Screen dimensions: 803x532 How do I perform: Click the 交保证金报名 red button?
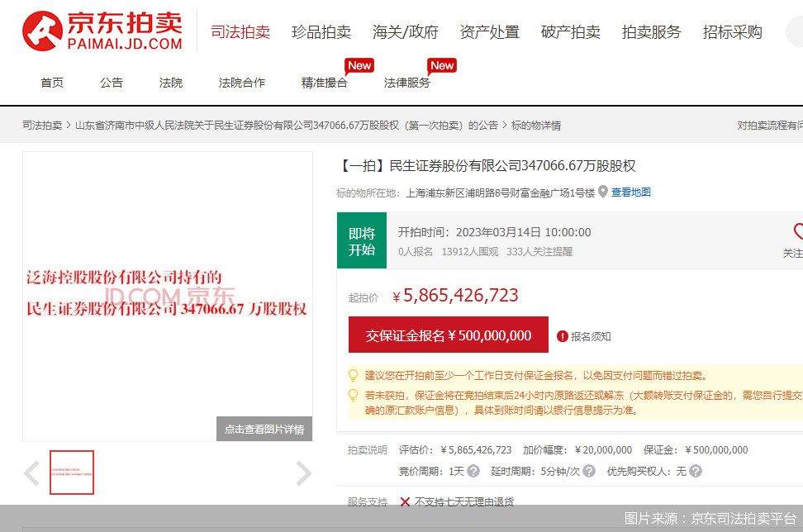[x=447, y=335]
